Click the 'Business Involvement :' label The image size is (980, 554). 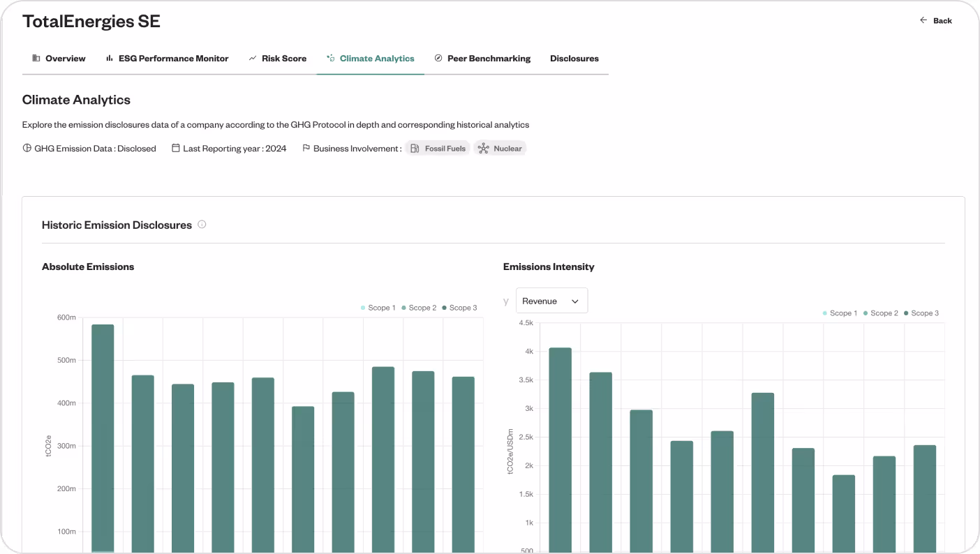(x=357, y=148)
